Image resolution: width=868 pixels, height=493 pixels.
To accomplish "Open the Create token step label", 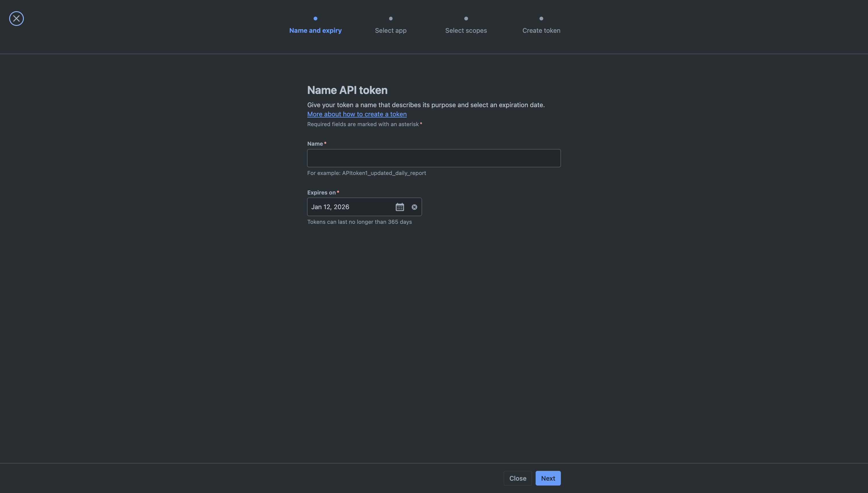I will pyautogui.click(x=541, y=30).
